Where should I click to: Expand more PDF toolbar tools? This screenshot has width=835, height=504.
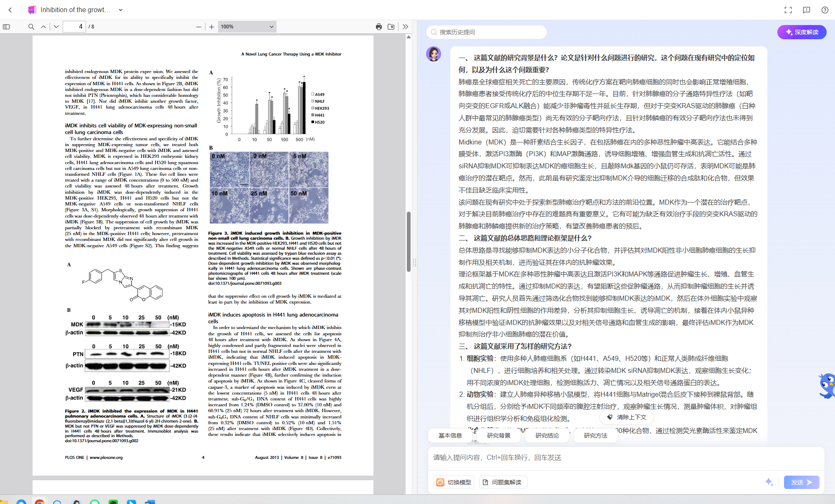[405, 27]
